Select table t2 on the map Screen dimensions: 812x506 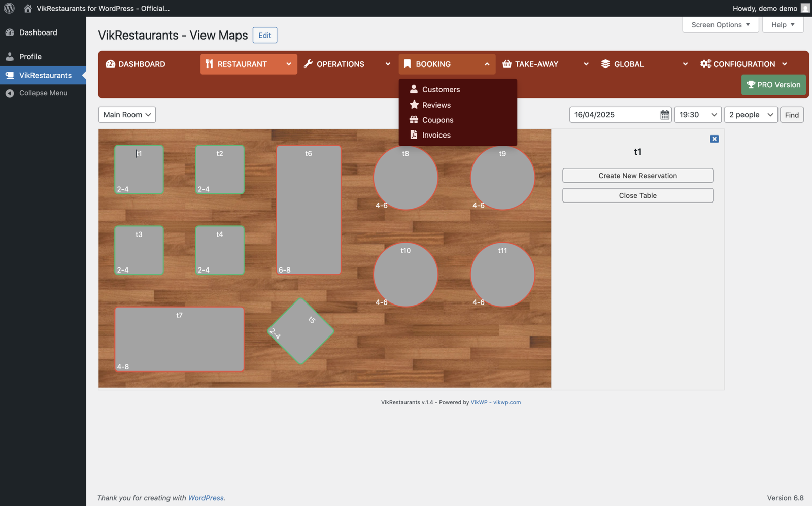[x=220, y=170]
